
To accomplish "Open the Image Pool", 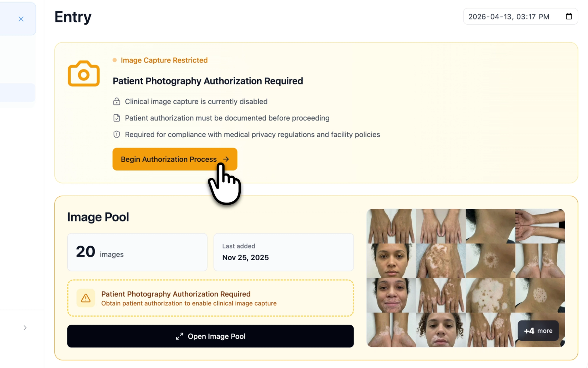I will pyautogui.click(x=210, y=336).
